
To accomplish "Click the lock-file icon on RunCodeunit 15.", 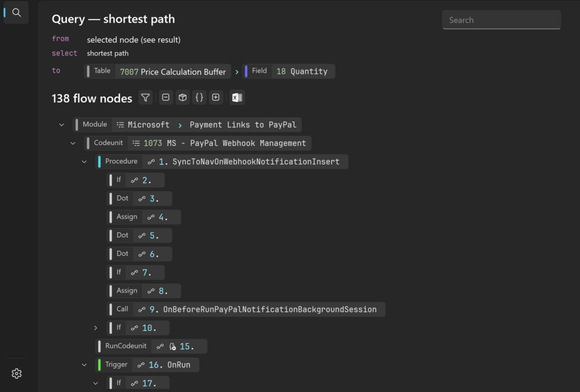I will (x=172, y=347).
